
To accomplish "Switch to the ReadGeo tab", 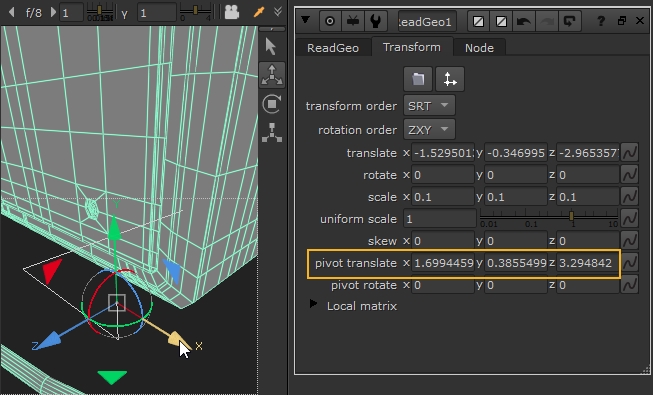I will (x=333, y=48).
